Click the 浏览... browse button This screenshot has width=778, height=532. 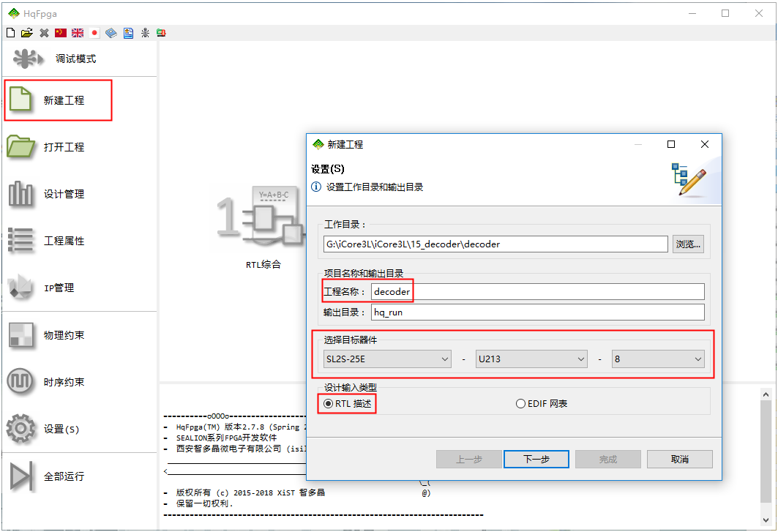pos(688,244)
